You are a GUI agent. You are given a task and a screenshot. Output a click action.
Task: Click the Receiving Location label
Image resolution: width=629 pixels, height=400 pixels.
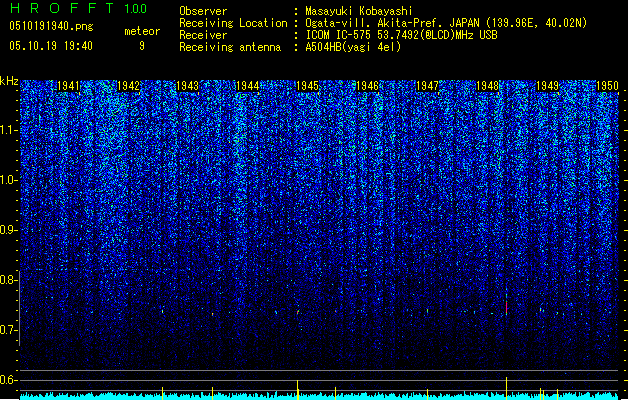[x=233, y=23]
